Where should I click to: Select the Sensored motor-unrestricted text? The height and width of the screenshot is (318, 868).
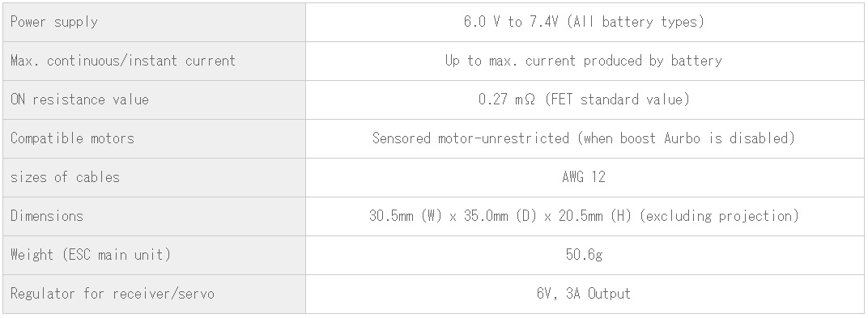tap(470, 138)
